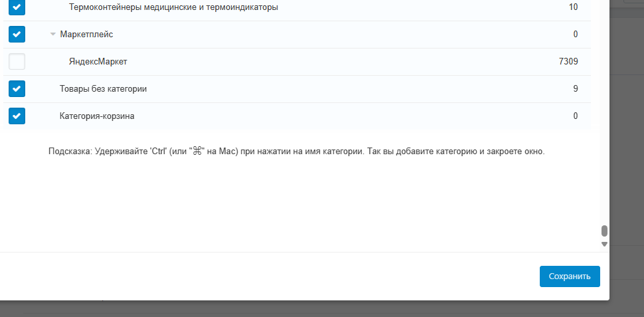Pick the Категория-корзина category name
This screenshot has width=644, height=317.
pyautogui.click(x=97, y=116)
